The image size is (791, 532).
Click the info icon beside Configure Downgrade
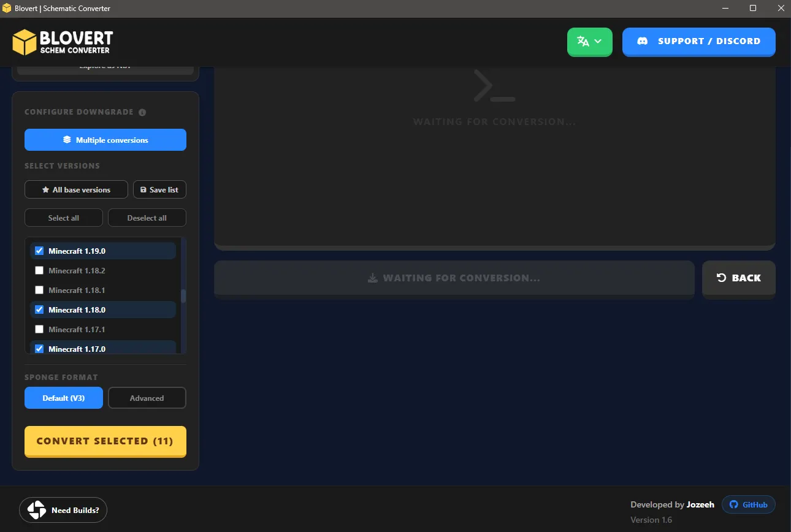point(142,113)
